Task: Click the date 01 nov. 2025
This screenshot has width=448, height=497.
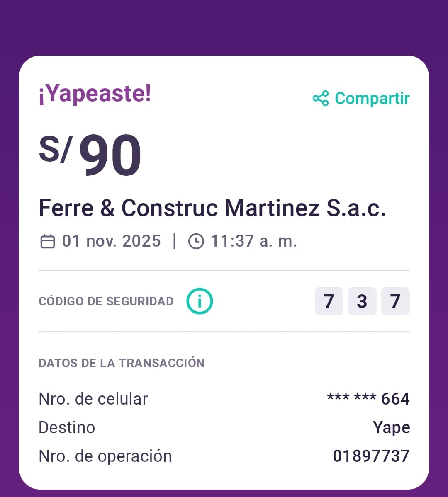Action: coord(111,241)
